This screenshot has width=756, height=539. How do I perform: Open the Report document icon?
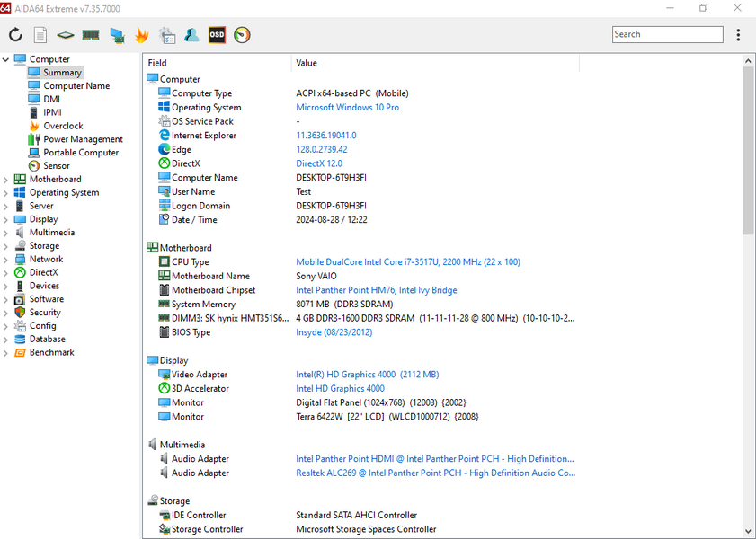[x=40, y=35]
